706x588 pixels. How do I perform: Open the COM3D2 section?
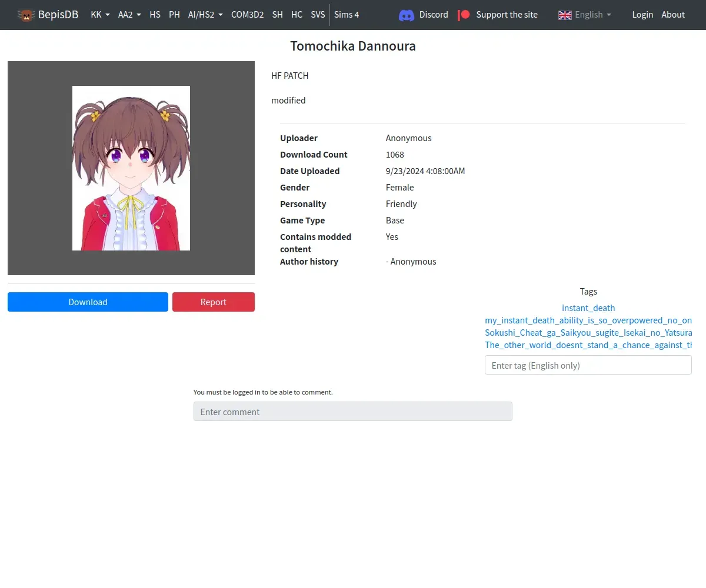[x=247, y=15]
